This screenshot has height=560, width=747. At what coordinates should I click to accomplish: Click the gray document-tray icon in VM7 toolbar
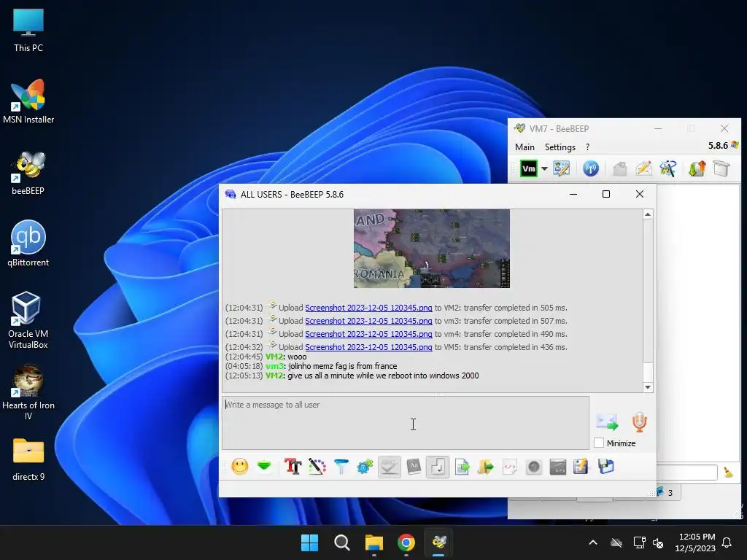(721, 168)
